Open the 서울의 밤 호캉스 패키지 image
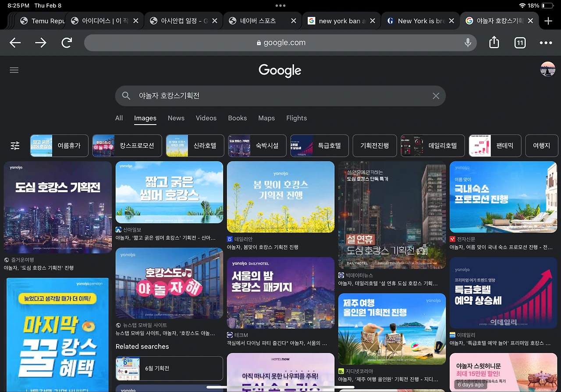Image resolution: width=561 pixels, height=392 pixels. point(280,293)
